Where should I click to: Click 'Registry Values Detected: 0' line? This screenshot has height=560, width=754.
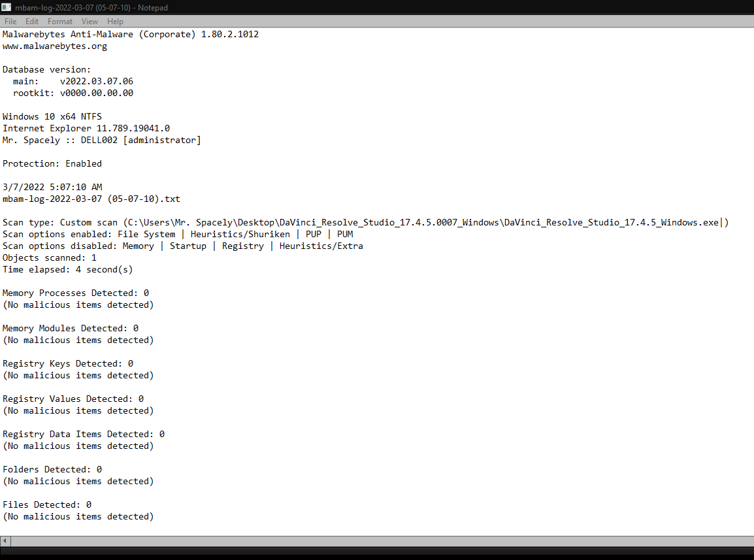73,399
